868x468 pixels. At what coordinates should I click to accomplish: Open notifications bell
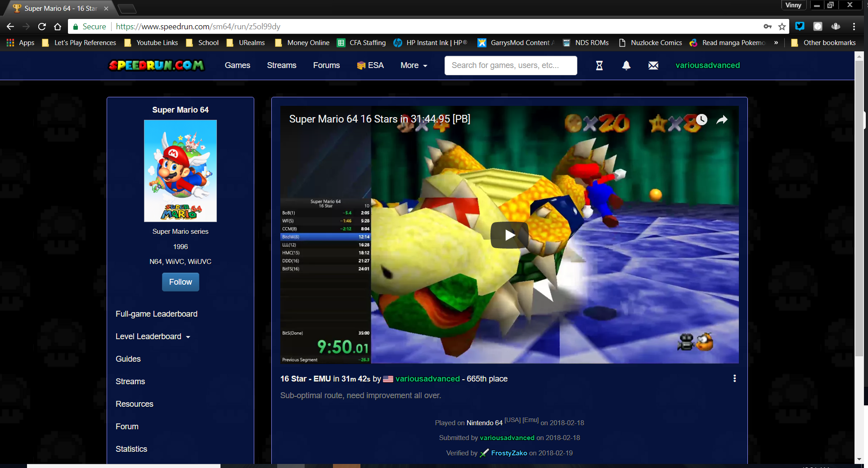click(x=626, y=65)
